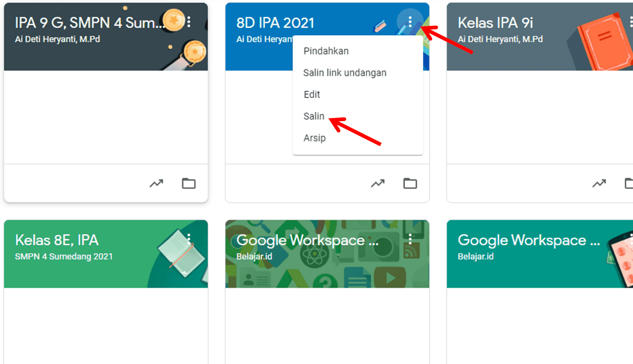Open the Kelas 8E, IPA class
The image size is (633, 364).
(57, 240)
